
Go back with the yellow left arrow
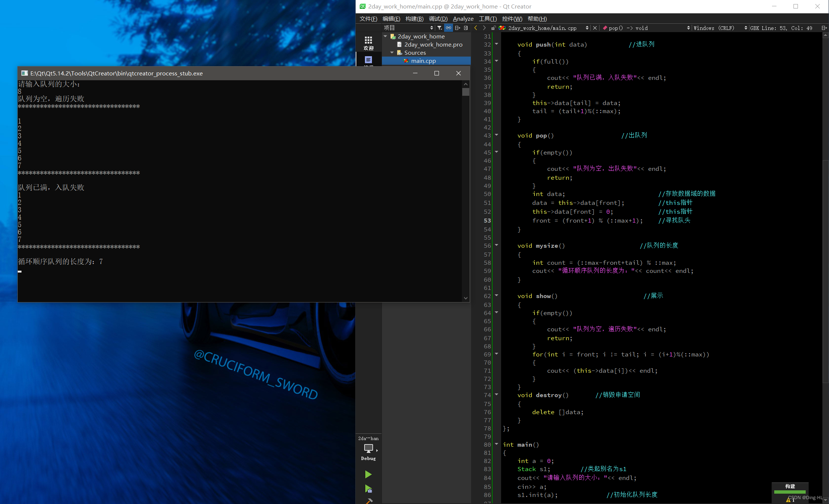[x=476, y=28]
